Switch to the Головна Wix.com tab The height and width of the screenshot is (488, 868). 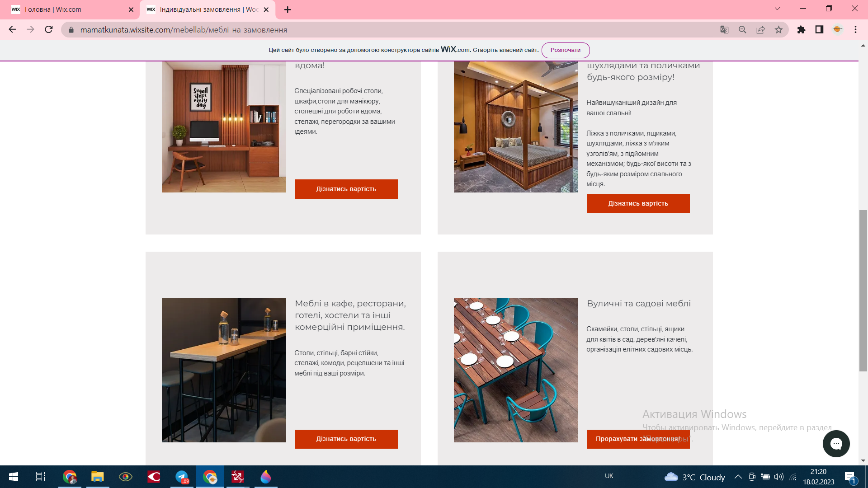pyautogui.click(x=70, y=9)
